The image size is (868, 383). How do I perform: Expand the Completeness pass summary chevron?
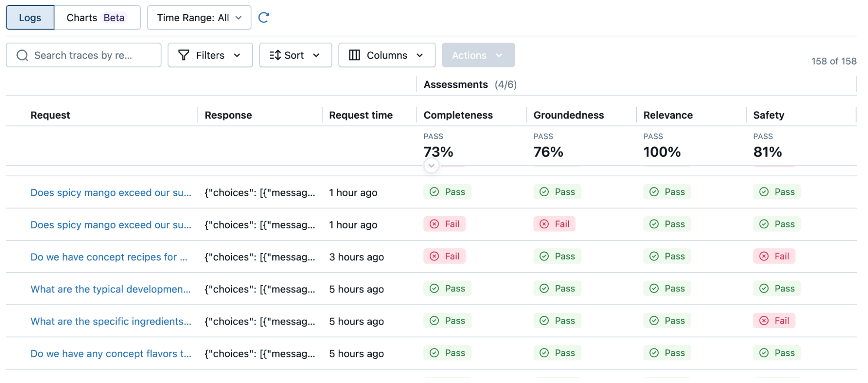point(431,165)
